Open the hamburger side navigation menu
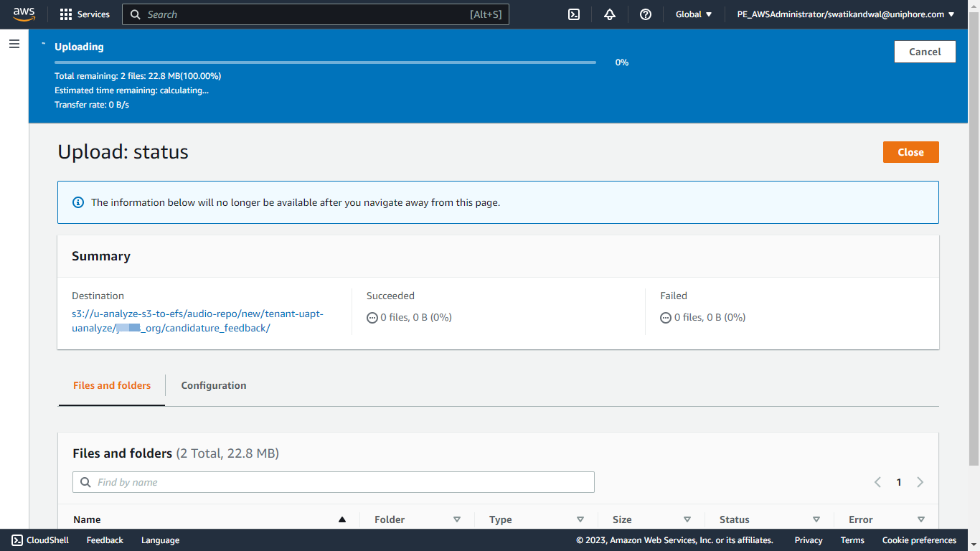Screen dimensions: 980x551 tap(14, 44)
